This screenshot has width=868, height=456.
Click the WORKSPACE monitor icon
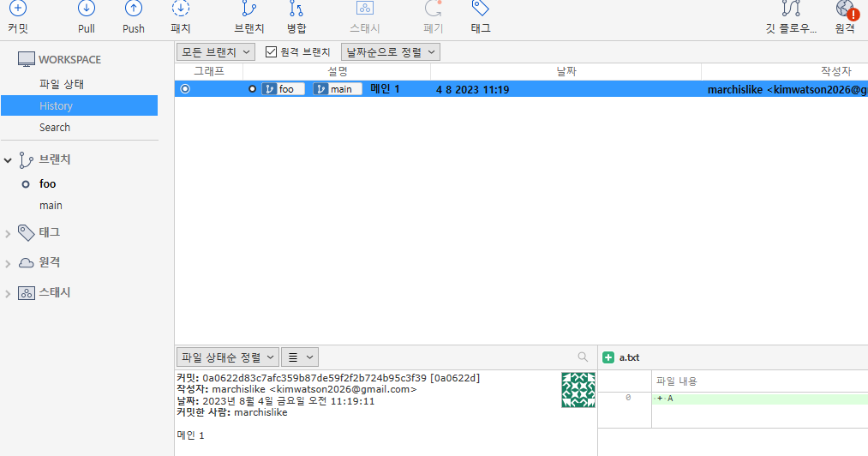(26, 59)
